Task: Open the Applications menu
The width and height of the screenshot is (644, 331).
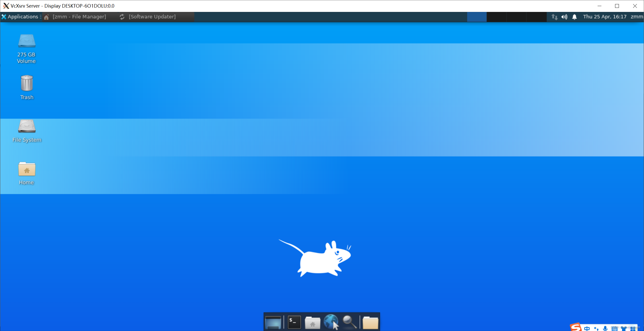Action: tap(20, 17)
